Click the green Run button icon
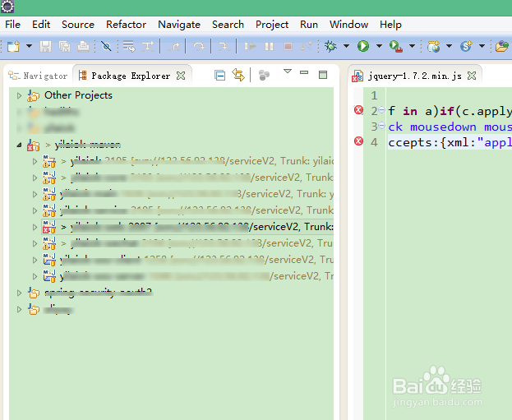The image size is (512, 420). point(363,46)
